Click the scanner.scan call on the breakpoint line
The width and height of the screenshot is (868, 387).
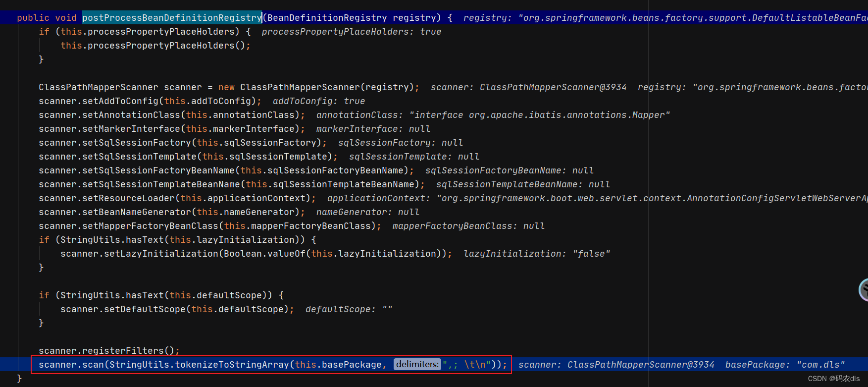[x=71, y=365]
